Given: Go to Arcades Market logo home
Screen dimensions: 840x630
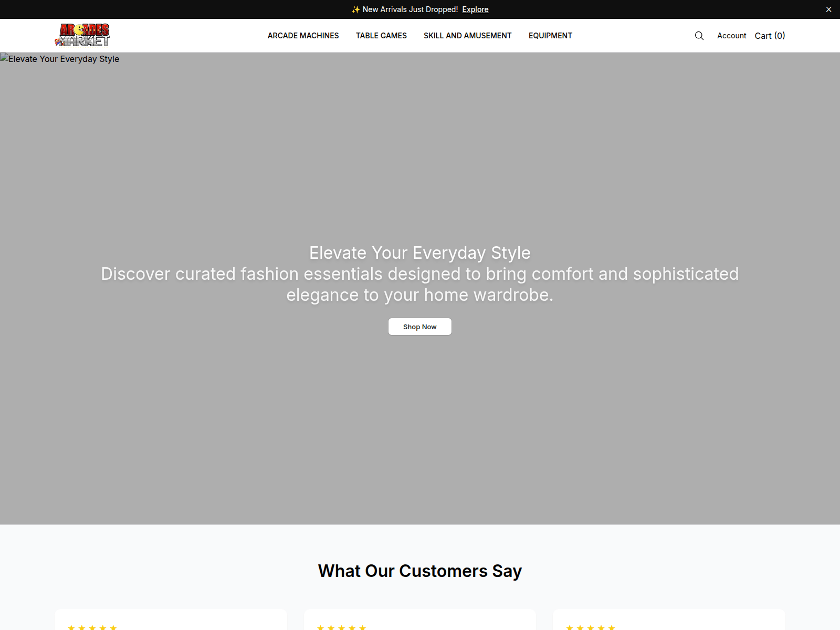Looking at the screenshot, I should click(x=82, y=35).
